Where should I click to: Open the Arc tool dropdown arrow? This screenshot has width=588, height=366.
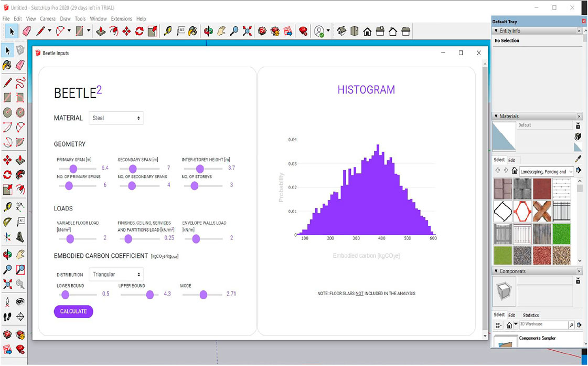coord(69,31)
